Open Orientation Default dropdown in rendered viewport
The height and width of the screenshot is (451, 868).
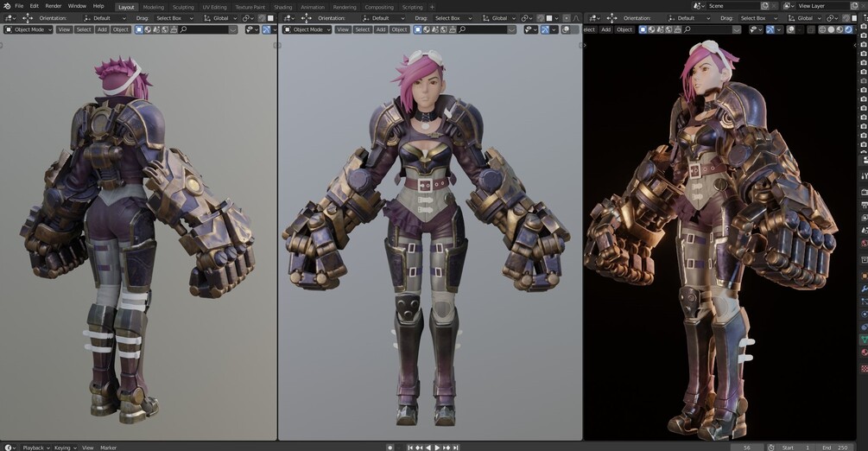tap(689, 18)
